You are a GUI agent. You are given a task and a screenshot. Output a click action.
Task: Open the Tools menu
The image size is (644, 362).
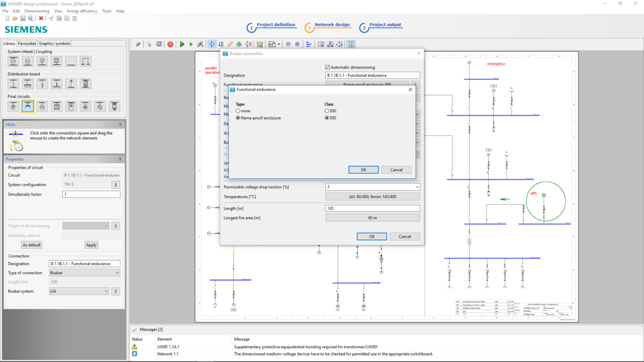tap(107, 11)
